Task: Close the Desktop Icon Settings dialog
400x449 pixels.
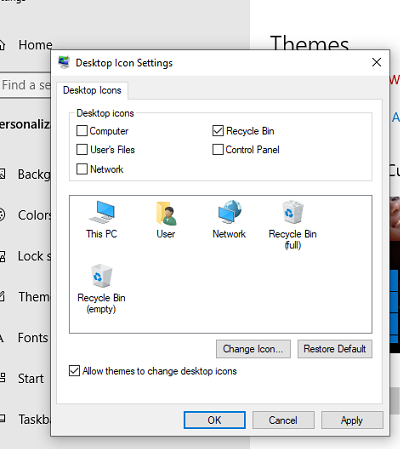Action: (x=377, y=62)
